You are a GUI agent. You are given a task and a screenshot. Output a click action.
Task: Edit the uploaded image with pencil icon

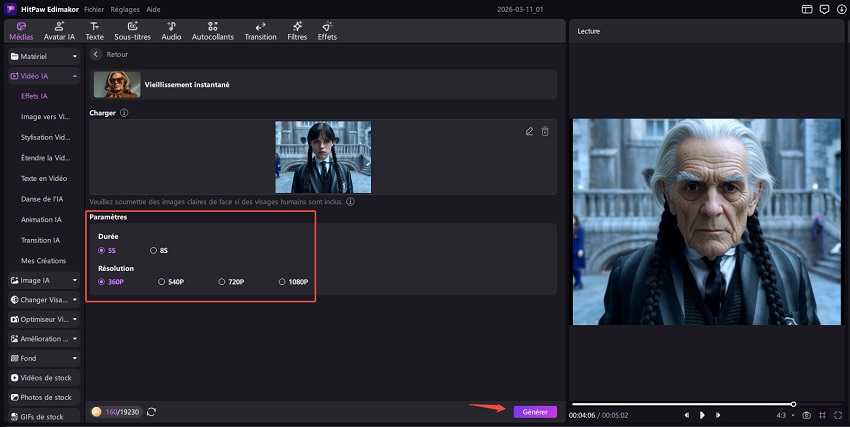click(x=529, y=131)
